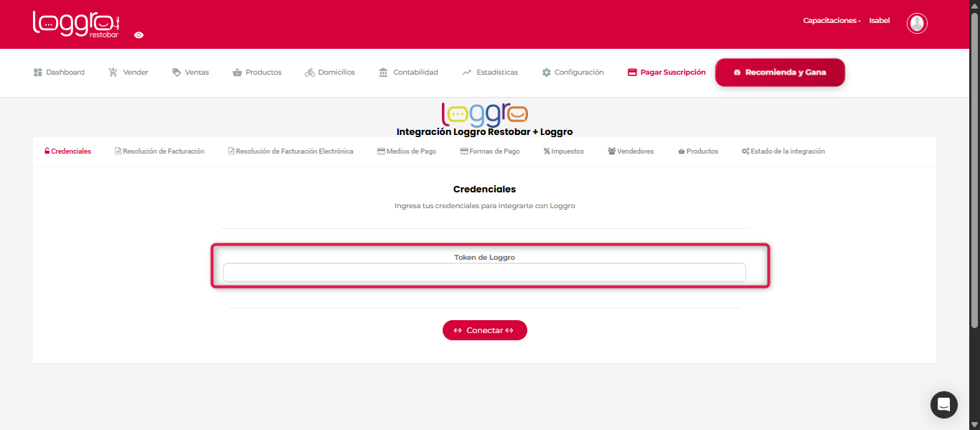980x430 pixels.
Task: Go to Dashboard in navigation bar
Action: (59, 73)
